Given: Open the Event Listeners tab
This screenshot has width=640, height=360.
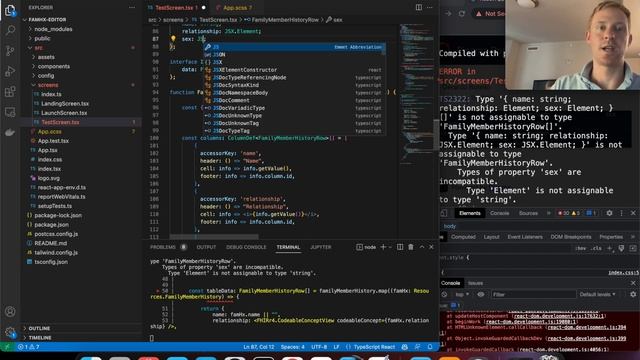Looking at the screenshot, I should (525, 237).
